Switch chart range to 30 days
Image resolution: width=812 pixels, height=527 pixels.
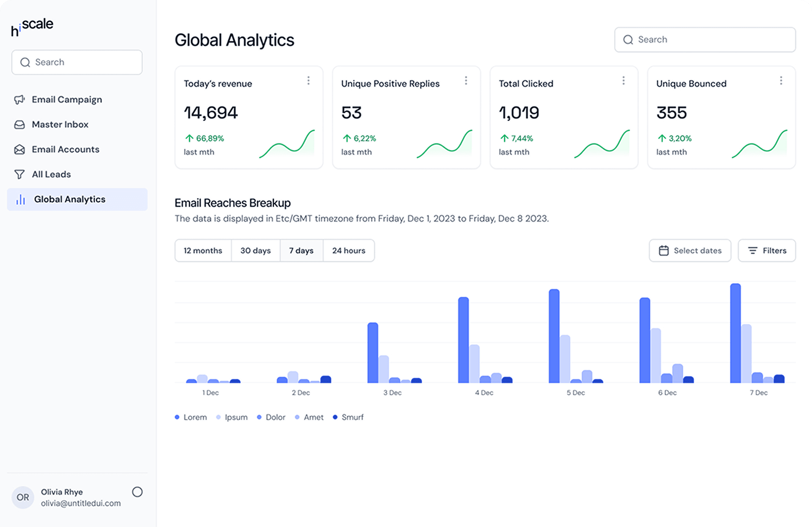255,251
